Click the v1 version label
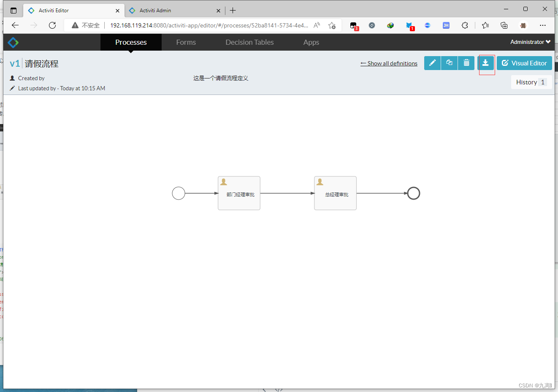The width and height of the screenshot is (558, 392). click(x=15, y=64)
